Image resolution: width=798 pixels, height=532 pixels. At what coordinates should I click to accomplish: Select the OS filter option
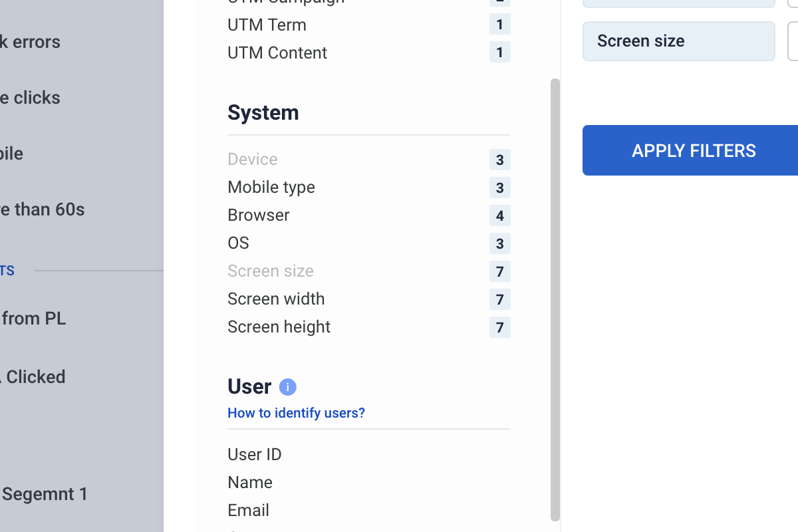238,243
